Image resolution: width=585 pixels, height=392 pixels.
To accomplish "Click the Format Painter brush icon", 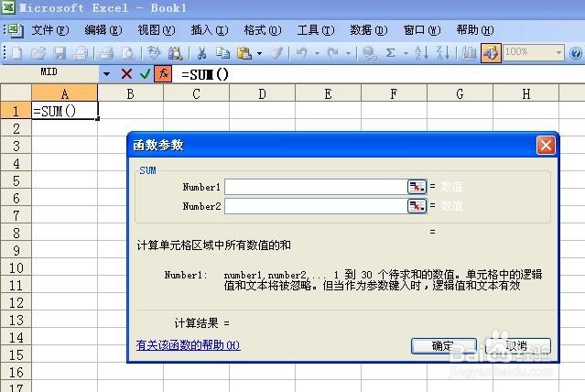I will pos(276,53).
